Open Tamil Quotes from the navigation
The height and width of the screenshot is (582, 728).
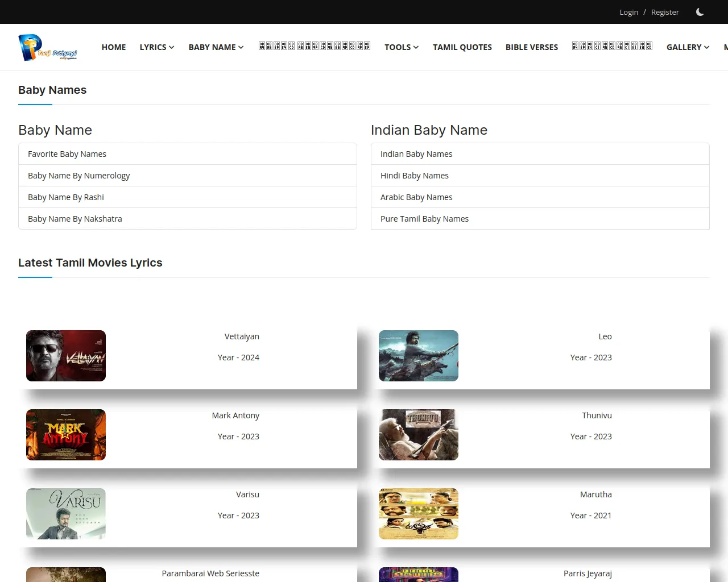coord(462,47)
